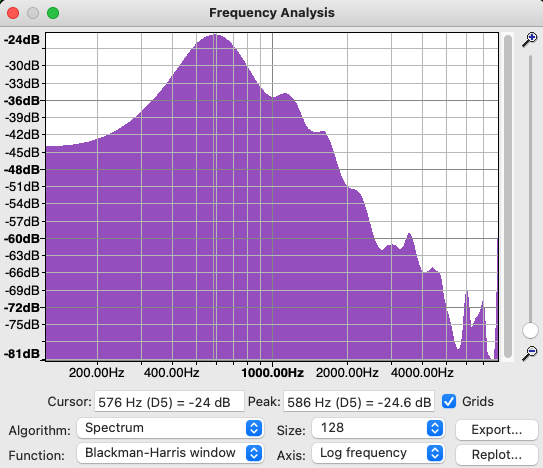Screen dimensions: 543x468
Task: Click the Export... button
Action: 497,430
